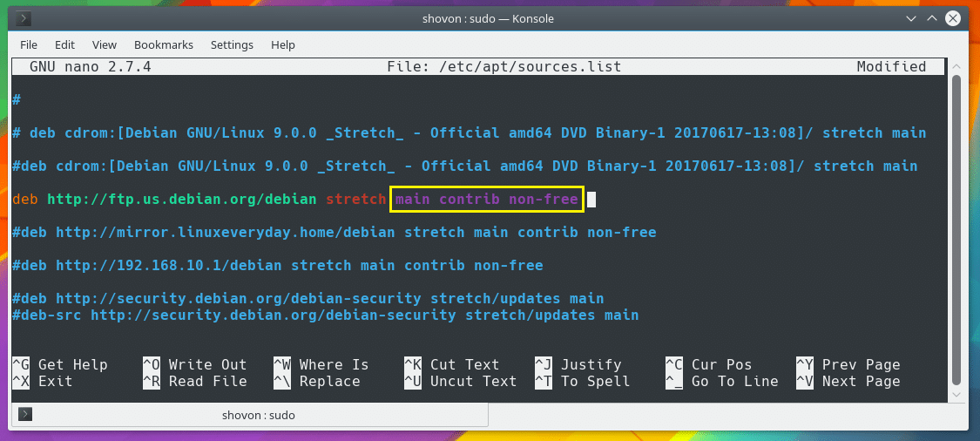Click the purple 'non-free' word
The width and height of the screenshot is (980, 441).
pos(544,200)
